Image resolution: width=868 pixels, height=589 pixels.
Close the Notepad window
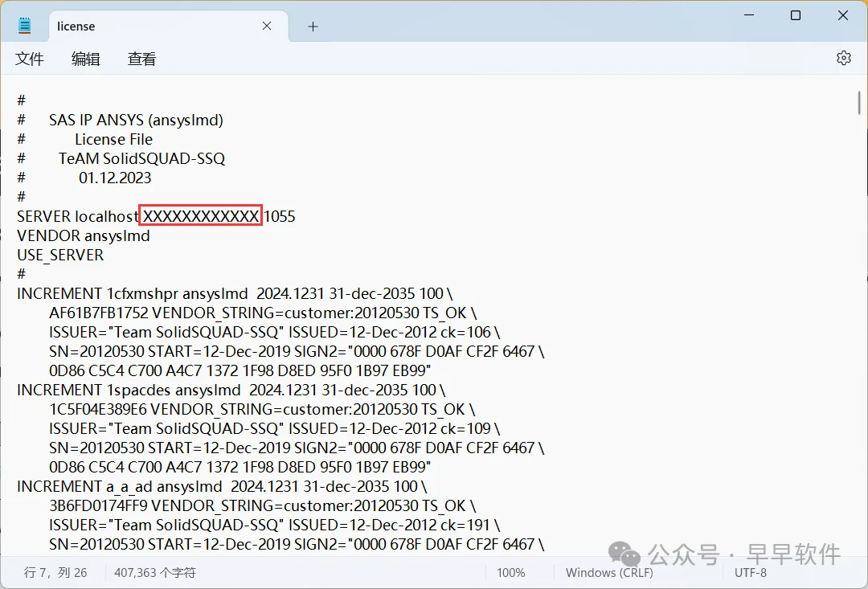pos(842,15)
